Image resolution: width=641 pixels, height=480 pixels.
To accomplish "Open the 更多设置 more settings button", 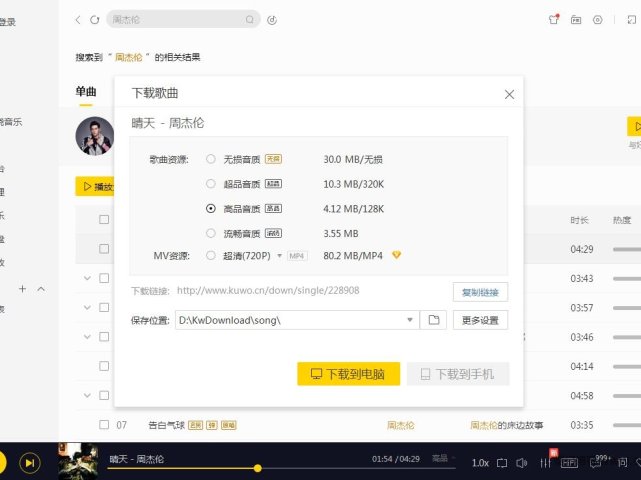I will tap(480, 320).
